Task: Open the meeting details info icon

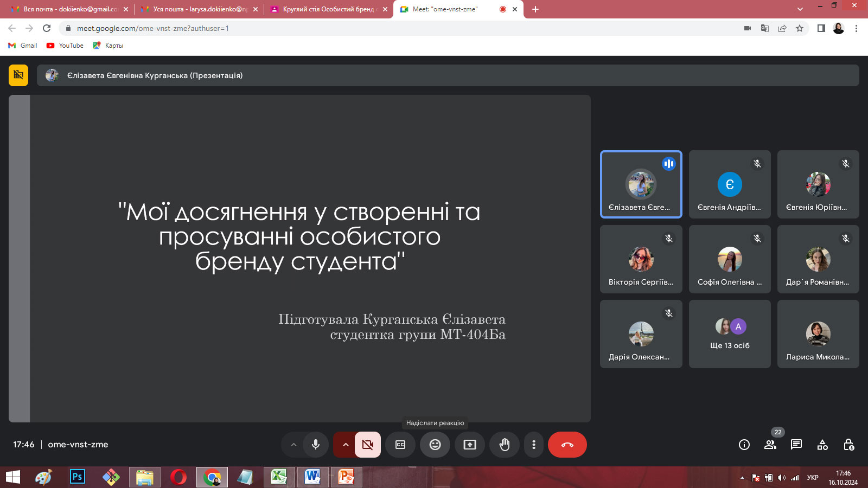Action: click(x=744, y=445)
